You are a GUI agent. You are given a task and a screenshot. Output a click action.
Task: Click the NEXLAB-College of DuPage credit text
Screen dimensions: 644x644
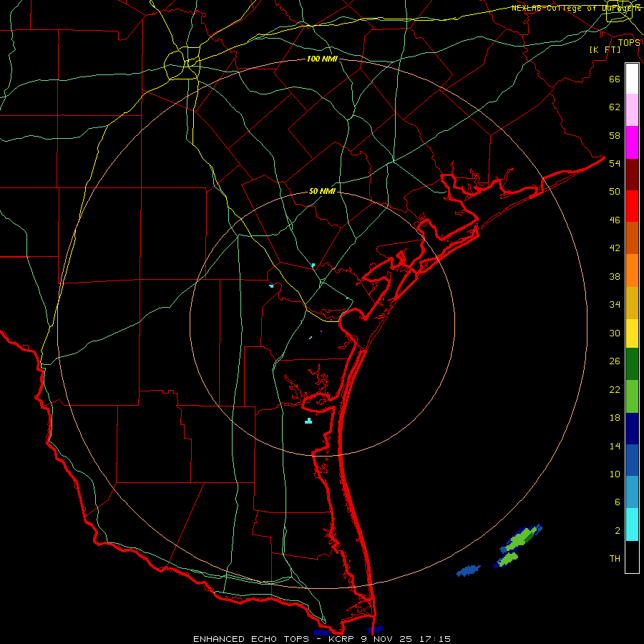(x=576, y=8)
